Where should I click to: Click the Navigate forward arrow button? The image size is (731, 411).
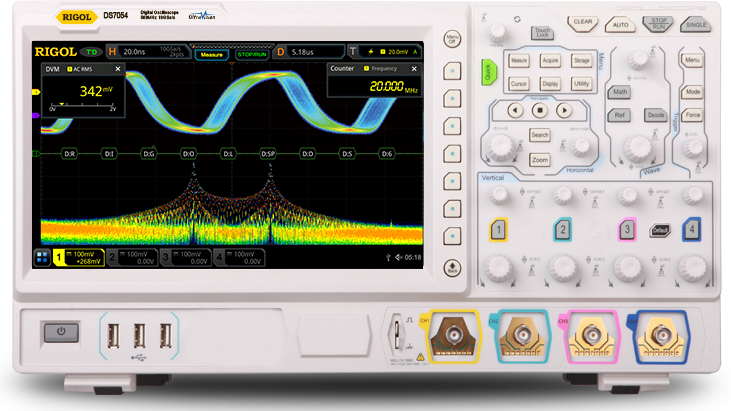(564, 110)
